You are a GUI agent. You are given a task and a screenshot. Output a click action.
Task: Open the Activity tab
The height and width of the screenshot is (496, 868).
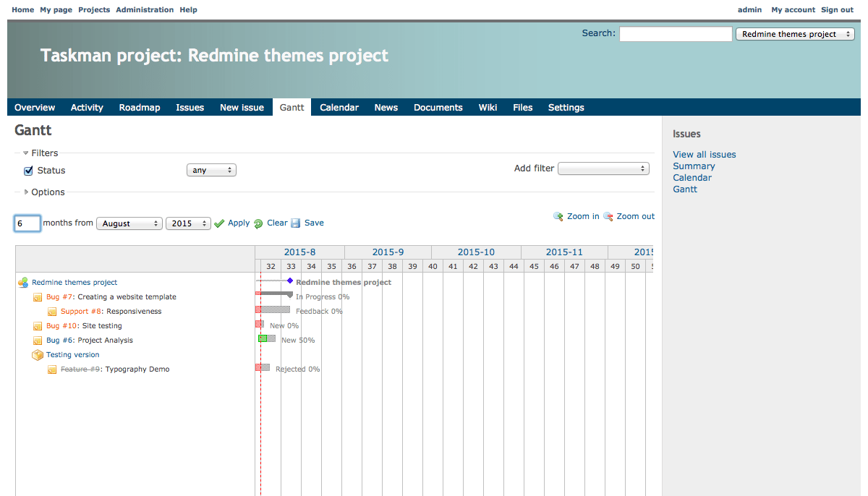coord(87,107)
